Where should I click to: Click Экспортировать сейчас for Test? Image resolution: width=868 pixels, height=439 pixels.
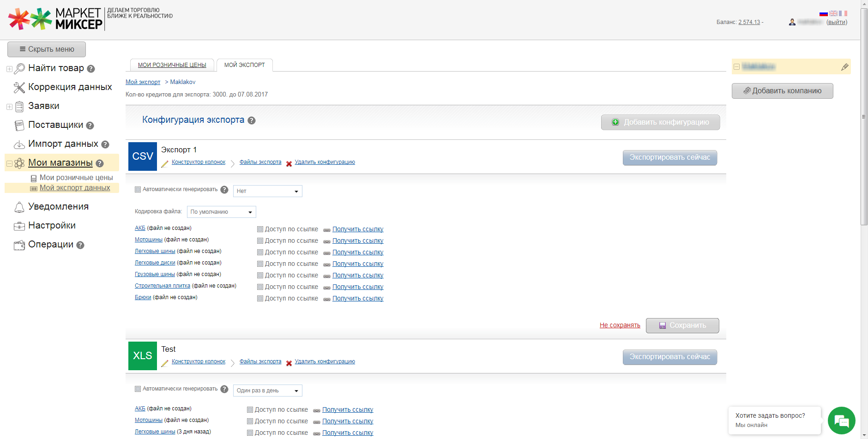pos(670,357)
